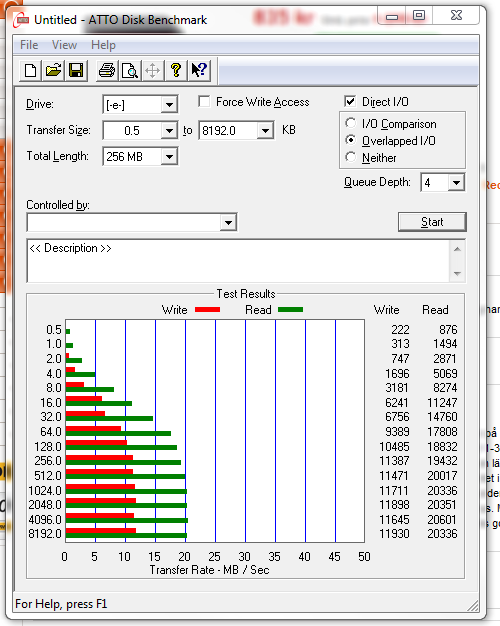This screenshot has width=500, height=626.
Task: Click the write value 6241
Action: (397, 403)
